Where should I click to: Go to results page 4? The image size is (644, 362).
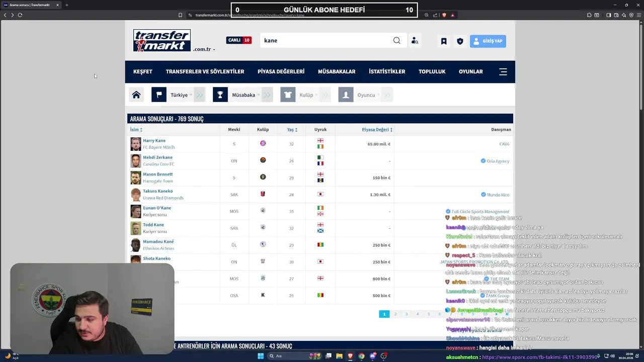pyautogui.click(x=418, y=314)
